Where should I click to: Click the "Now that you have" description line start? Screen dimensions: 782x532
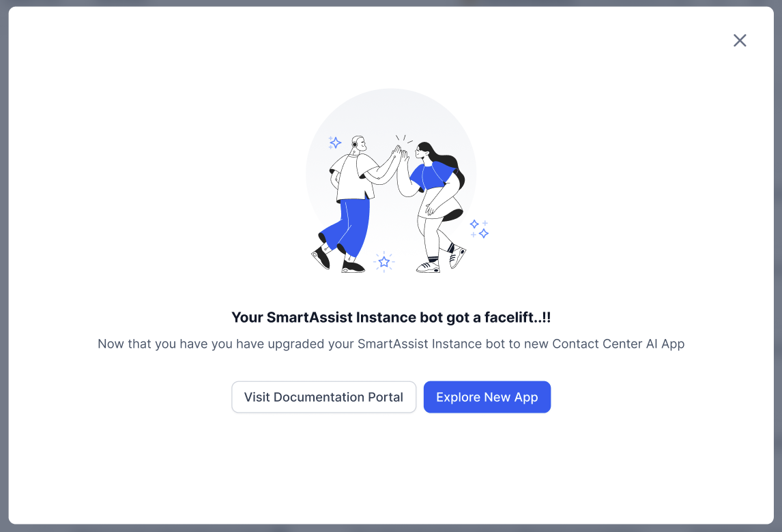(x=136, y=344)
